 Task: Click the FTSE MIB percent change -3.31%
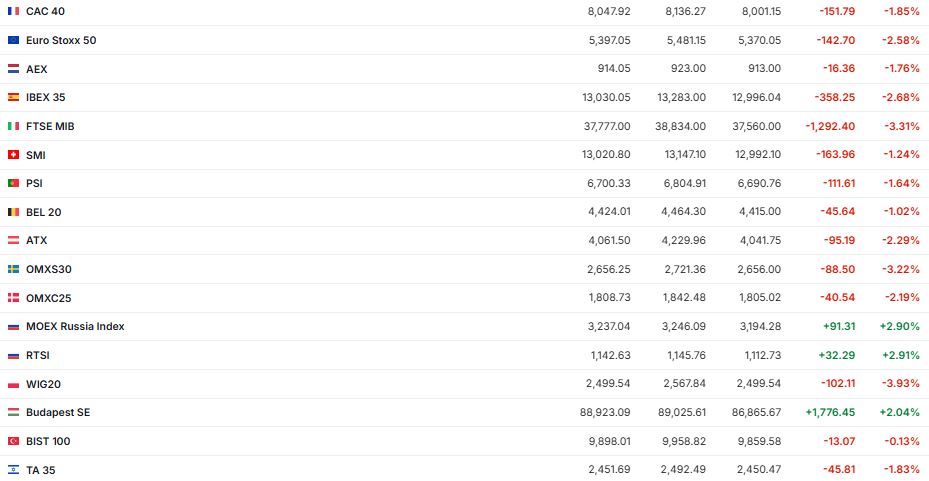(x=901, y=126)
